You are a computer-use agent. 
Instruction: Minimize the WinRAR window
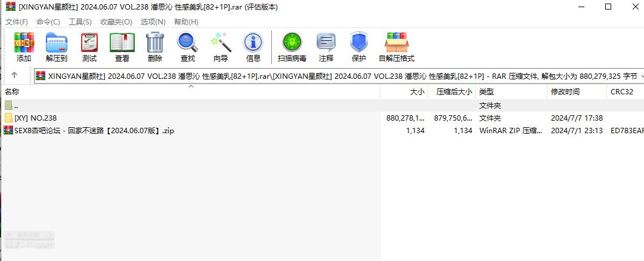pyautogui.click(x=583, y=7)
